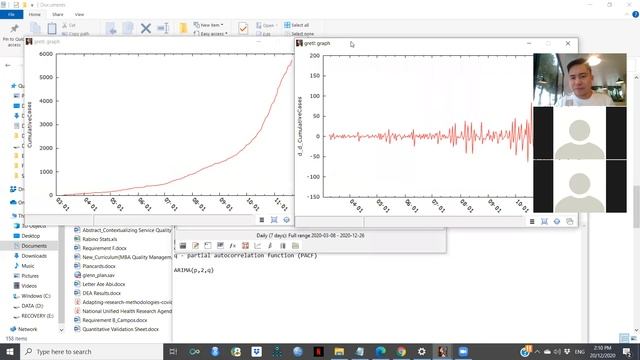Click the Paste icon in Explorer ribbon
The height and width of the screenshot is (360, 640).
click(52, 28)
